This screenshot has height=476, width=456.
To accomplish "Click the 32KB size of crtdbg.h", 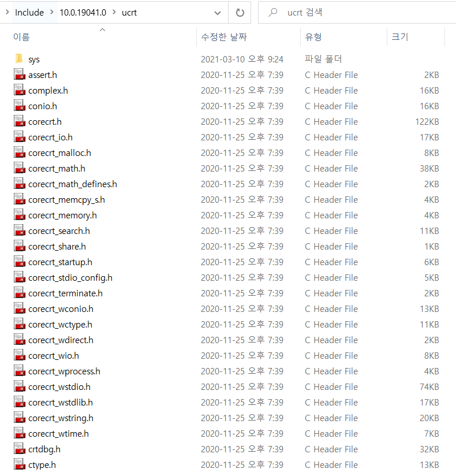I will [429, 449].
